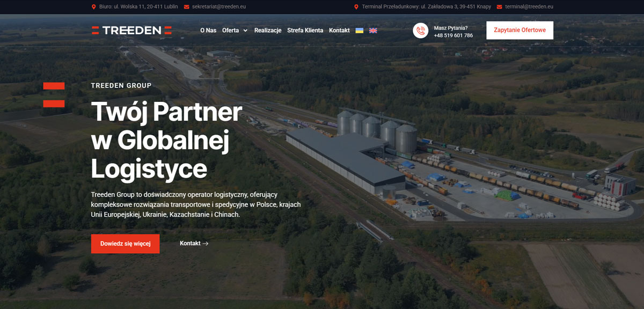Switch site to Ukrainian flag language
The image size is (644, 309).
(360, 31)
